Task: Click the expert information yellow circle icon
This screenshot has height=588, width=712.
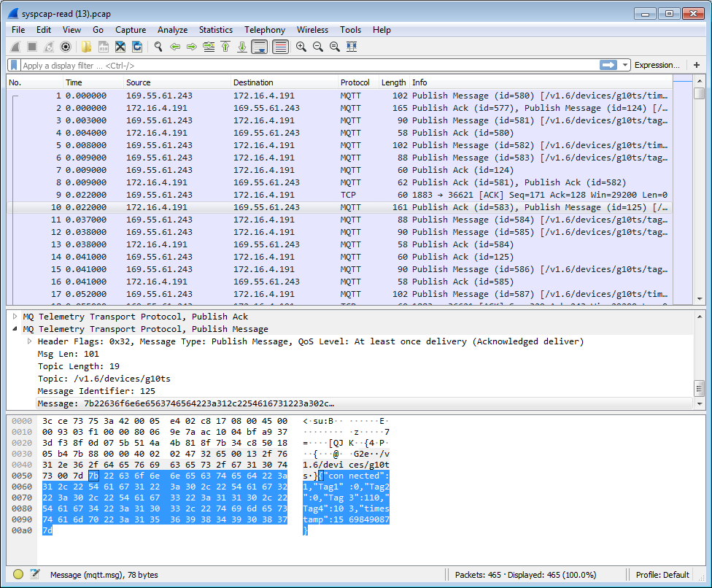Action: coord(18,574)
